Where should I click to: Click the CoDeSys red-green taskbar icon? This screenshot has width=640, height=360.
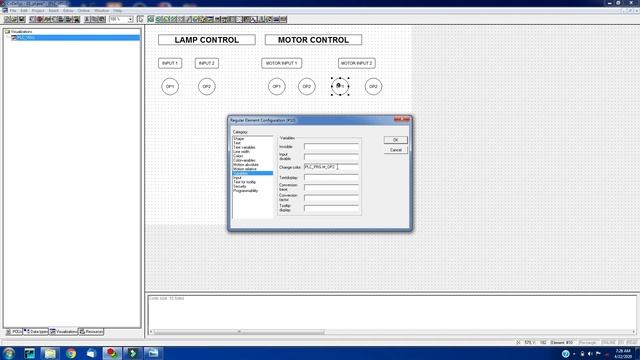[112, 353]
